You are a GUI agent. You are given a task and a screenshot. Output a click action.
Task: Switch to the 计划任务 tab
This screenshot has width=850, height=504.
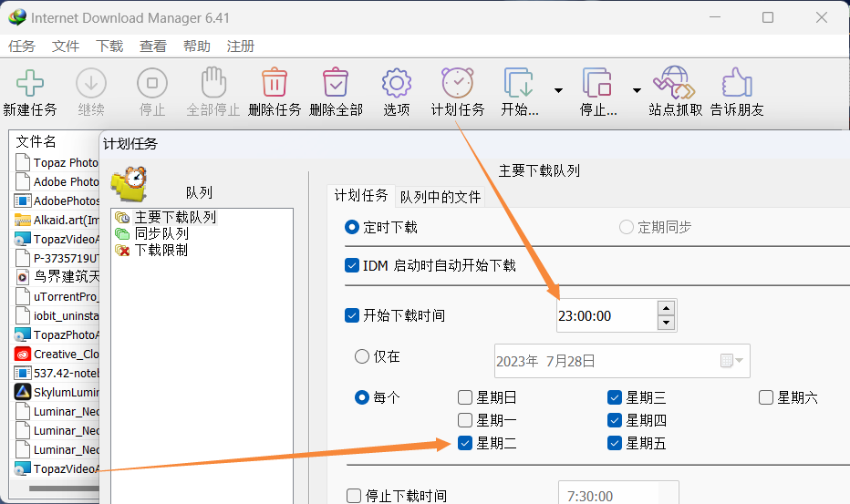click(361, 196)
